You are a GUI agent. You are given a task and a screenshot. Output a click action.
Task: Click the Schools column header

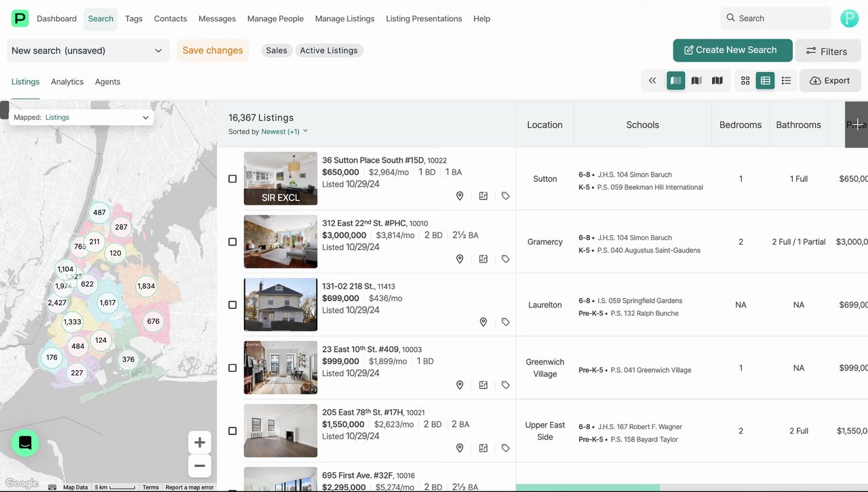(x=642, y=125)
